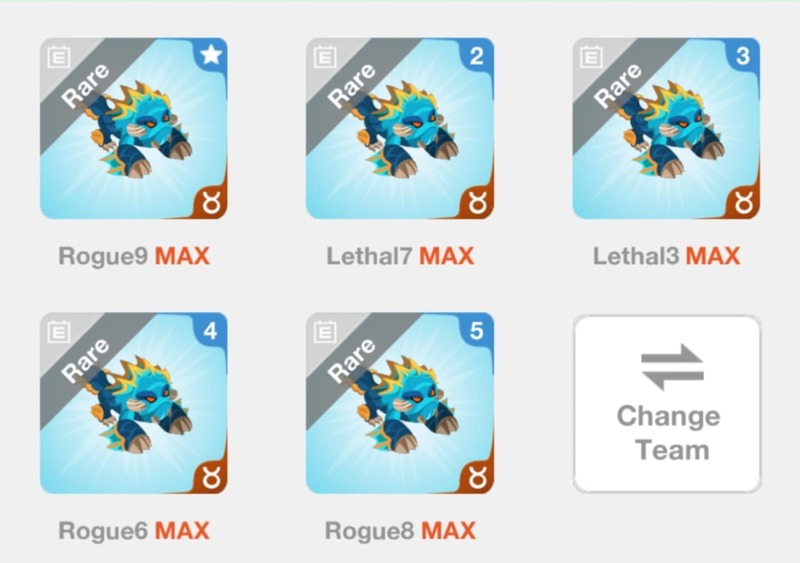Click the swap arrows in Change Team
800x563 pixels.
pyautogui.click(x=672, y=368)
